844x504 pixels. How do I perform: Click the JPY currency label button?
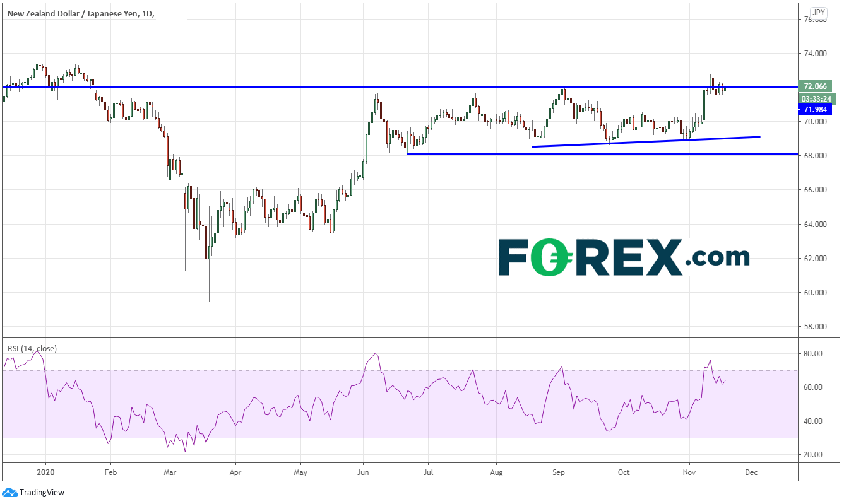click(818, 12)
